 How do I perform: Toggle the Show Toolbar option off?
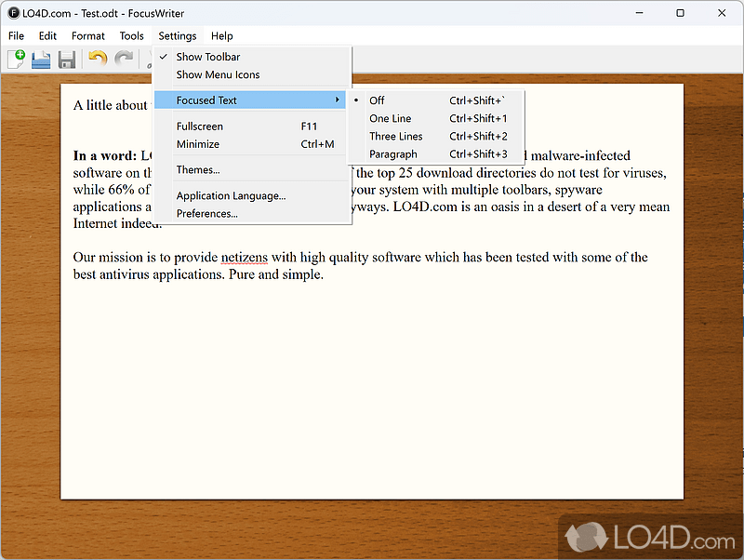coord(208,57)
